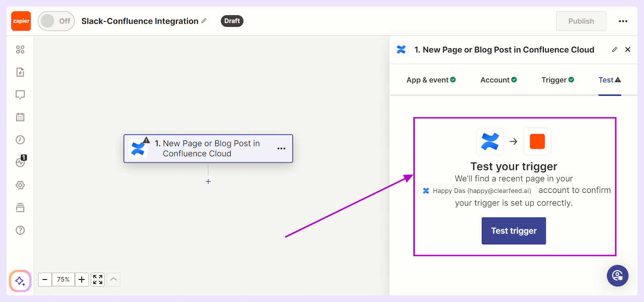Select the Confluence trigger step on the canvas
The height and width of the screenshot is (302, 644).
208,149
